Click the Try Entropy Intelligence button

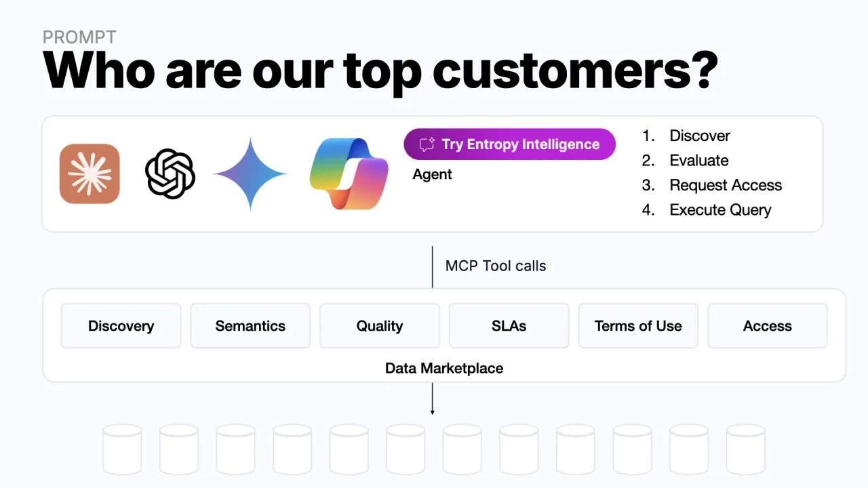[509, 144]
